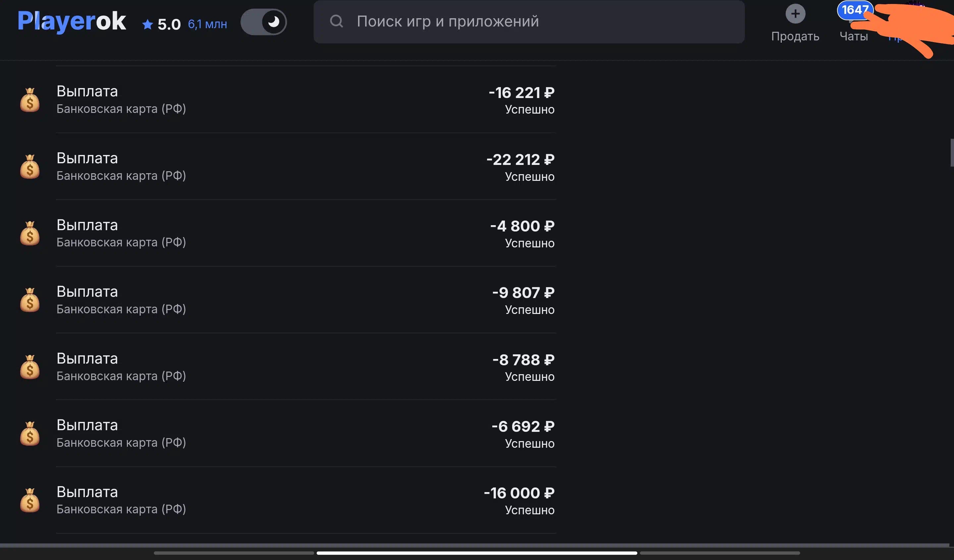954x560 pixels.
Task: Click the blue star rating icon
Action: [x=147, y=25]
